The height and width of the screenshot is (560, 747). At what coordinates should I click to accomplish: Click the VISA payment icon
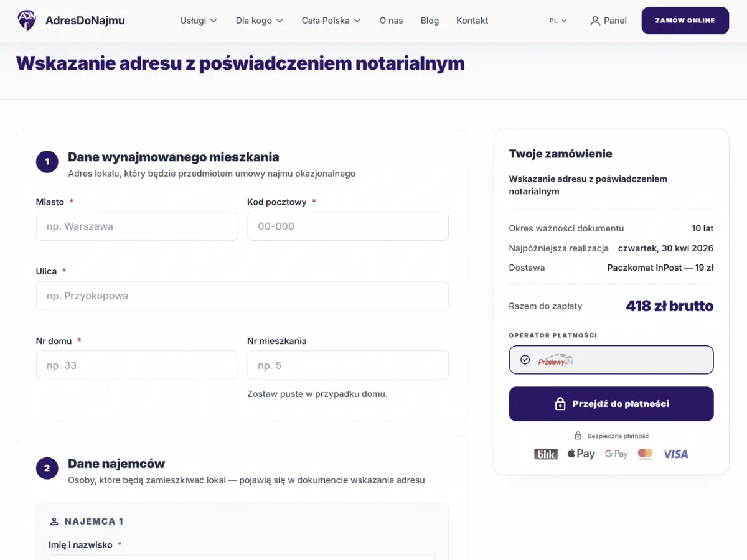point(675,454)
